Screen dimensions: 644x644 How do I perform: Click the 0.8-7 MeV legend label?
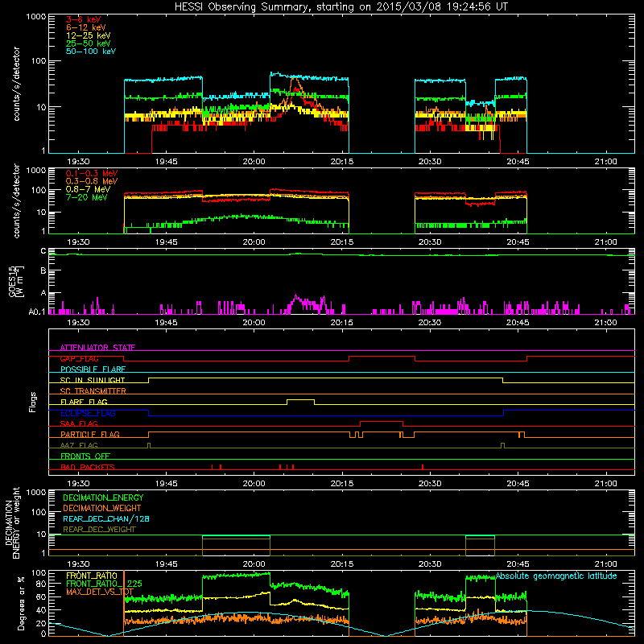[x=89, y=189]
